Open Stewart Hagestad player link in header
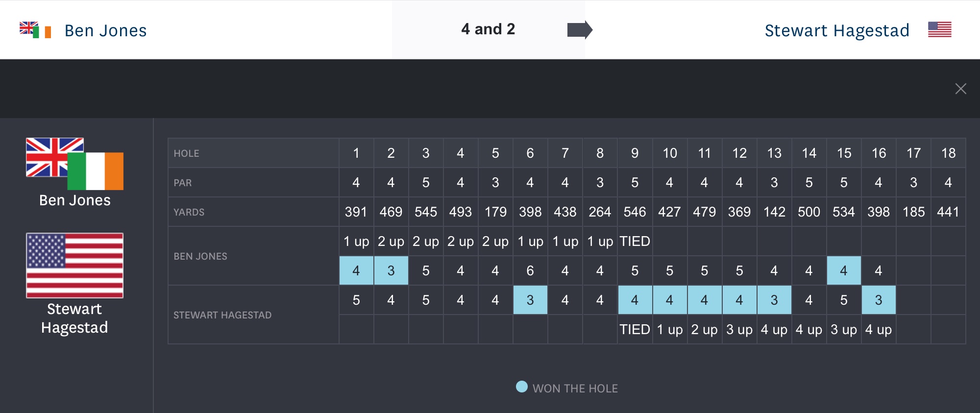The image size is (980, 413). click(836, 30)
